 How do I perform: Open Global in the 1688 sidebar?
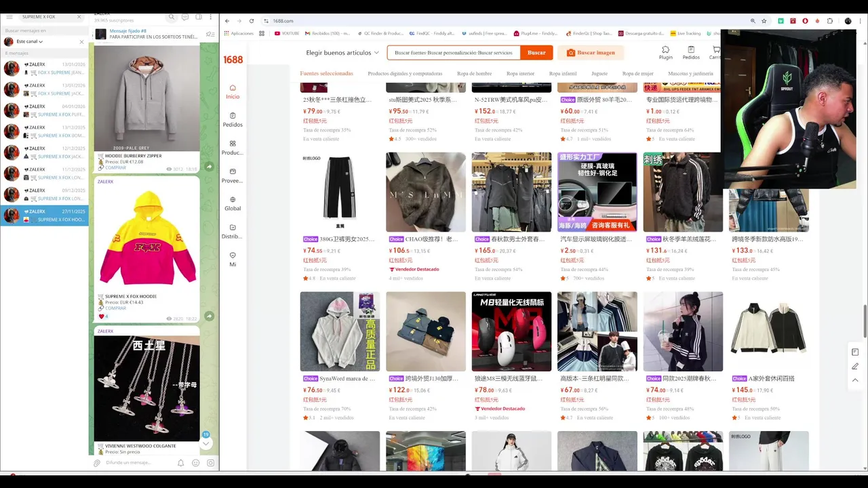point(233,203)
